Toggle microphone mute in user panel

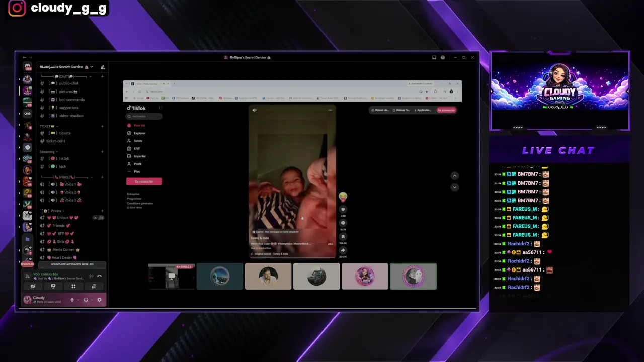(72, 300)
